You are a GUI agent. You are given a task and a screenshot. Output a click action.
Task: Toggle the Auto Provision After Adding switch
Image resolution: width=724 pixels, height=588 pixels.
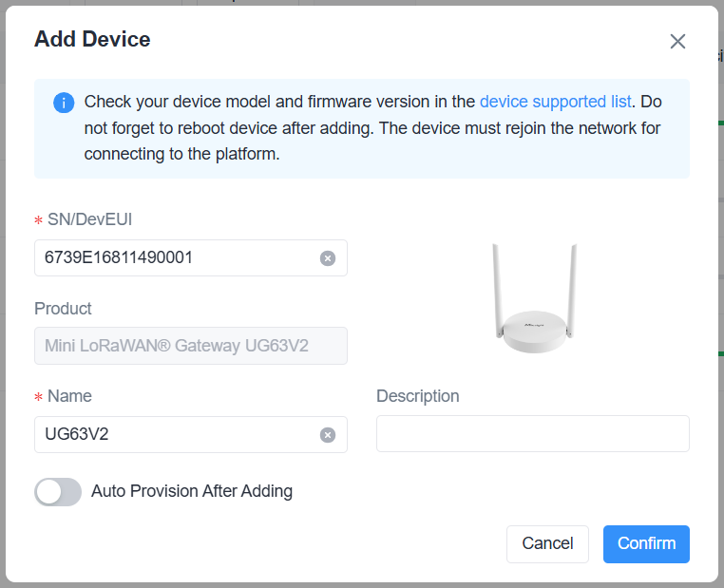tap(58, 491)
